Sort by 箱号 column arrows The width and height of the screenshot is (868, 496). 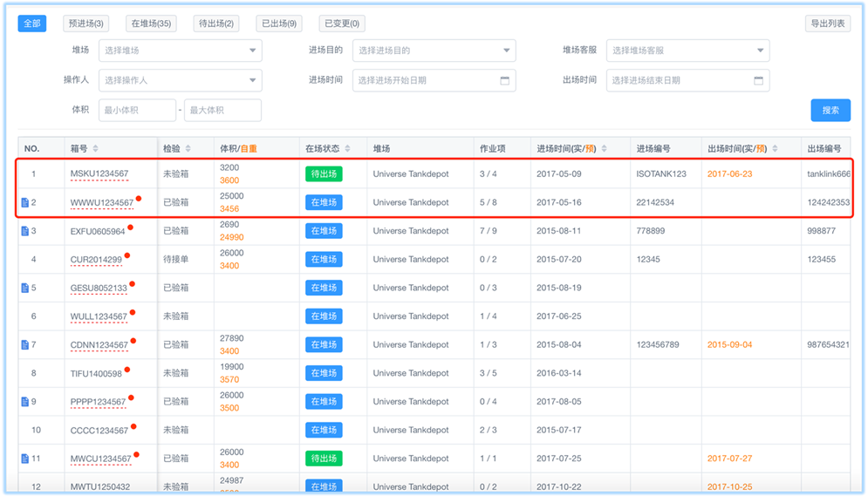coord(95,148)
